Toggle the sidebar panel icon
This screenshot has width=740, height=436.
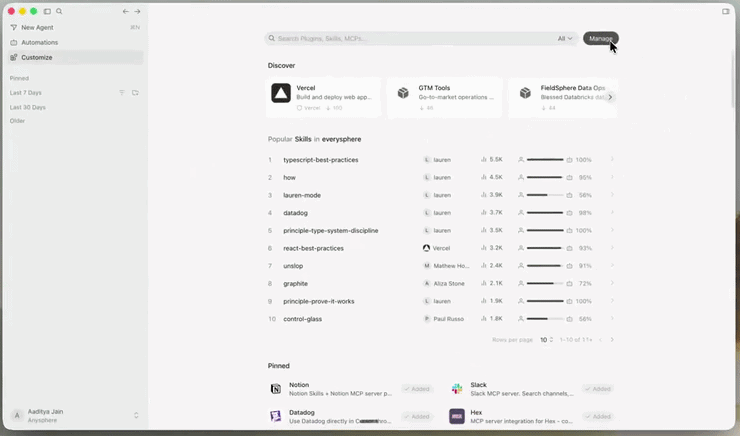tap(47, 11)
